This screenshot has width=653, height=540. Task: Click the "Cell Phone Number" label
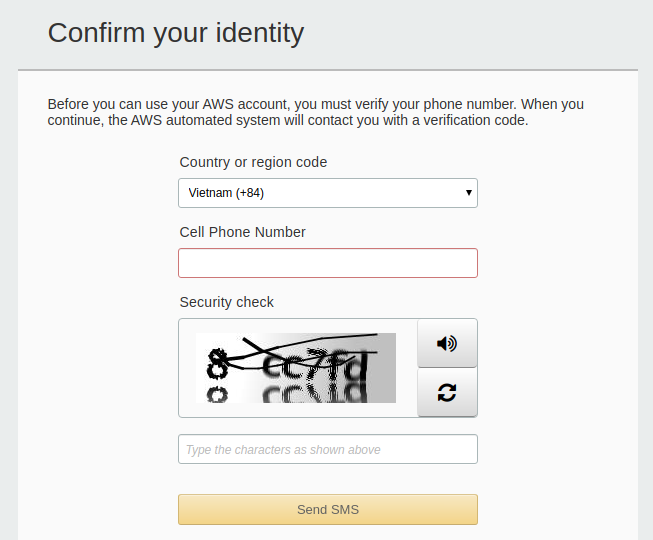tap(242, 232)
